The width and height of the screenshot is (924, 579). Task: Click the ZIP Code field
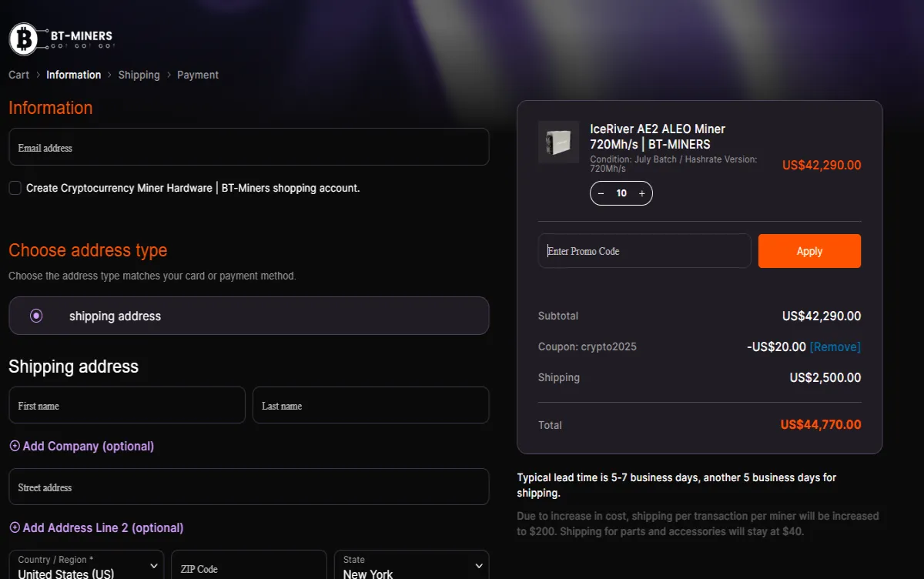coord(249,568)
